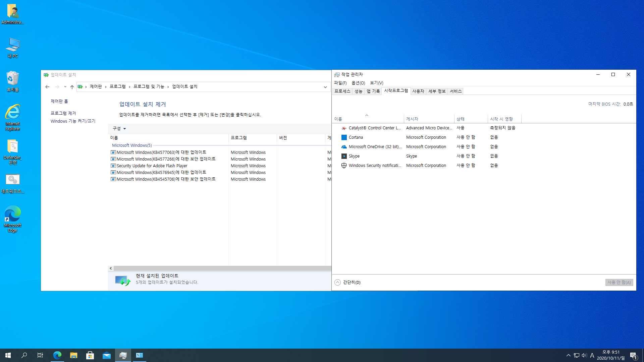Select the Cortana startup entry icon

click(344, 137)
